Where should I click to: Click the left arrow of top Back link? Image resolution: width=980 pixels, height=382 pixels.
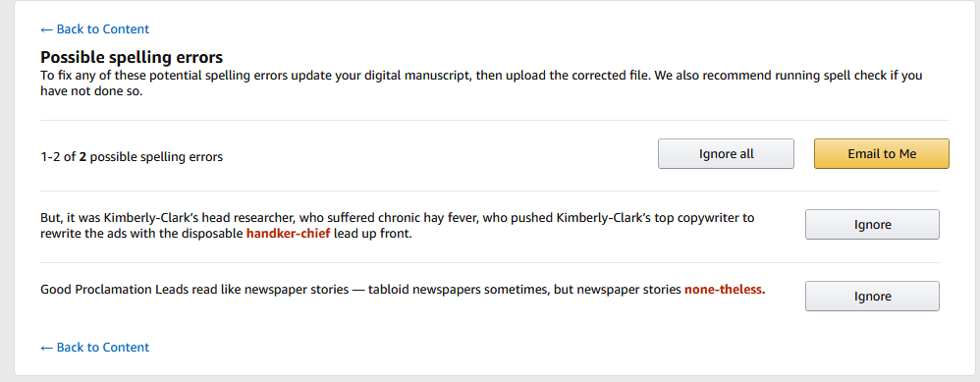46,29
